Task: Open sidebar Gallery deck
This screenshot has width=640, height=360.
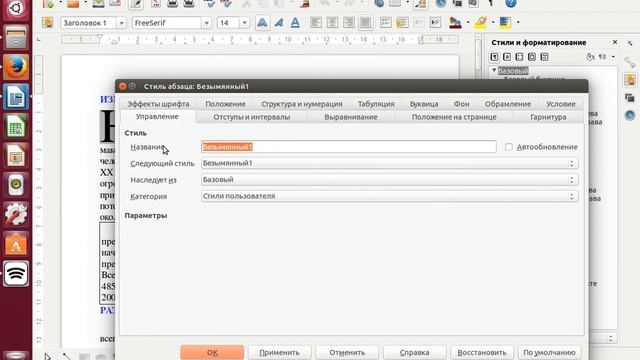Action: pos(630,98)
